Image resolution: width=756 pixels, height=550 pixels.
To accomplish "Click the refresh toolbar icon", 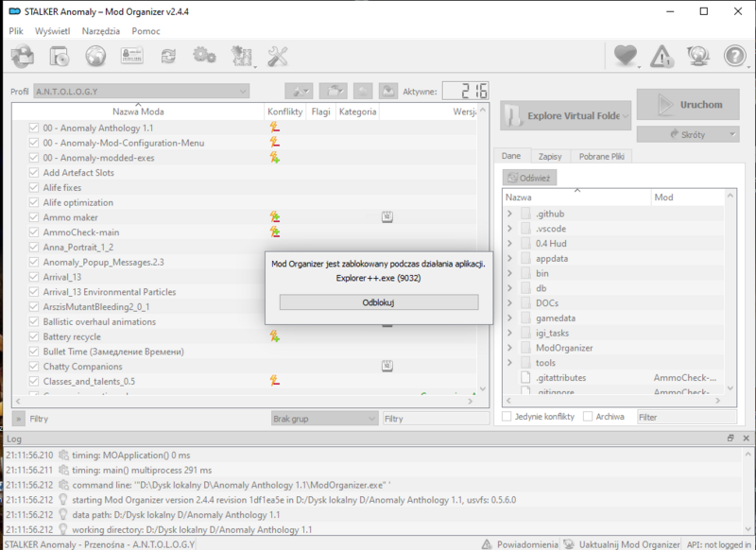I will (168, 57).
